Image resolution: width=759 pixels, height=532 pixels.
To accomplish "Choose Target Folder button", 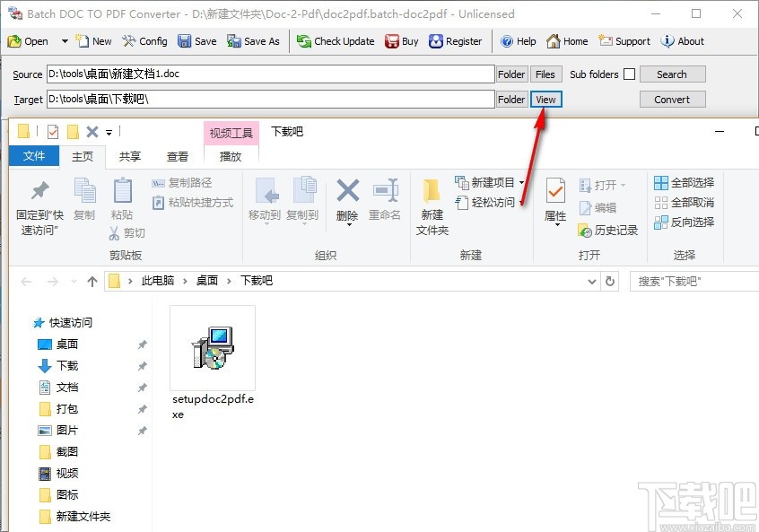I will 511,100.
